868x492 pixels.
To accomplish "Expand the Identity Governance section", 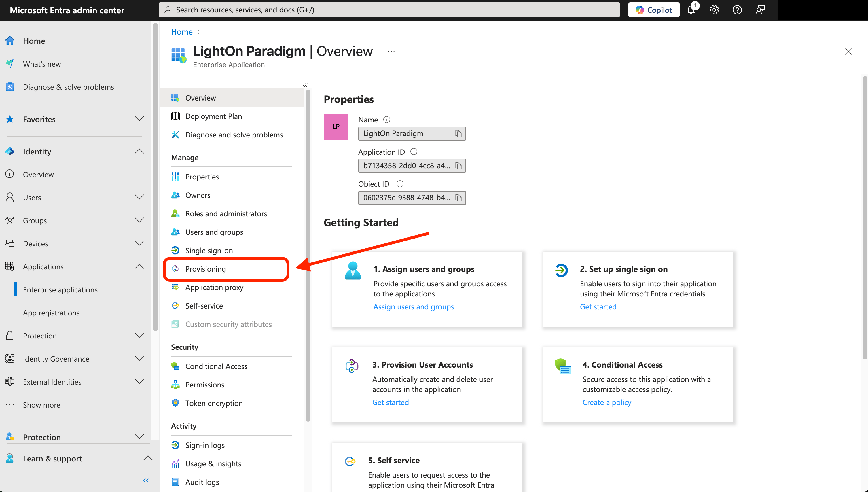I will click(x=139, y=359).
